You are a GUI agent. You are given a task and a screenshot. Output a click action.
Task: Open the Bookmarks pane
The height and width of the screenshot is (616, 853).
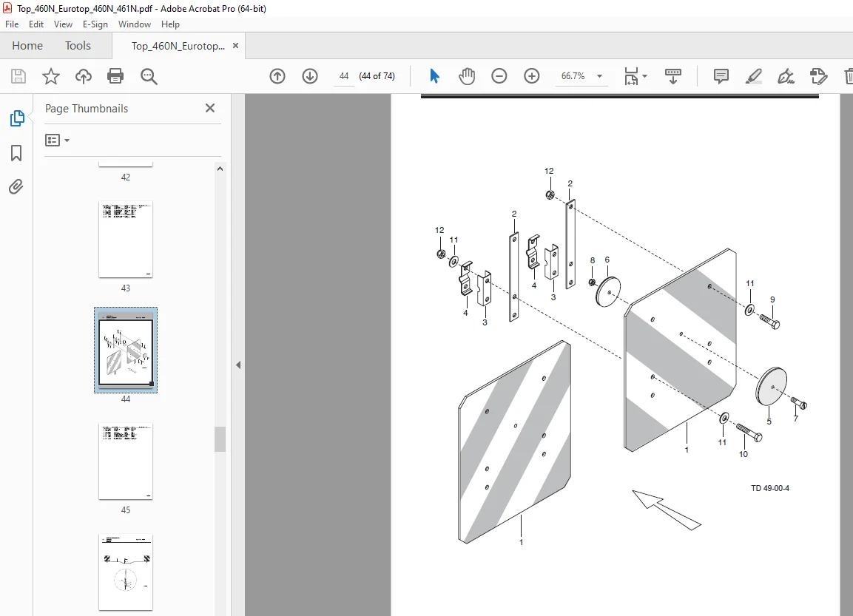pyautogui.click(x=16, y=153)
